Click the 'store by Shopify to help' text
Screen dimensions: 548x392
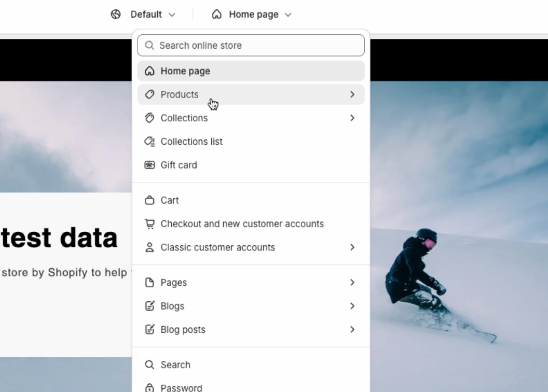click(64, 272)
